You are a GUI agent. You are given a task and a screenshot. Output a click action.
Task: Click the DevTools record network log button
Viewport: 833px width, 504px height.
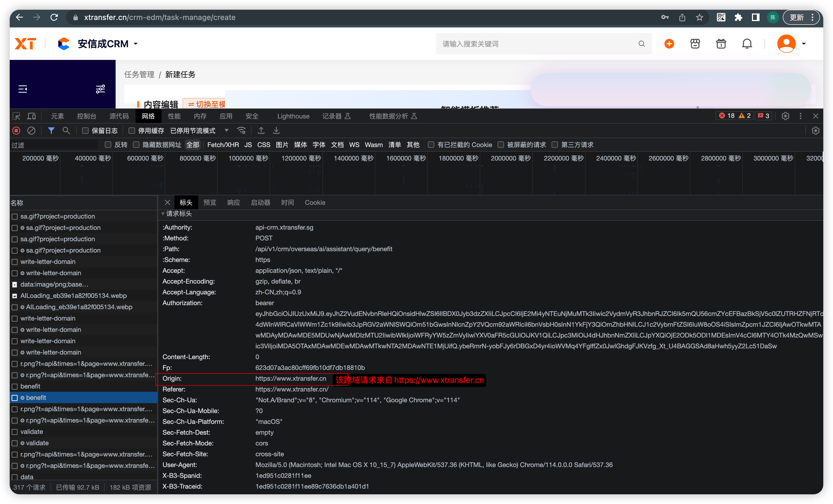click(x=16, y=130)
